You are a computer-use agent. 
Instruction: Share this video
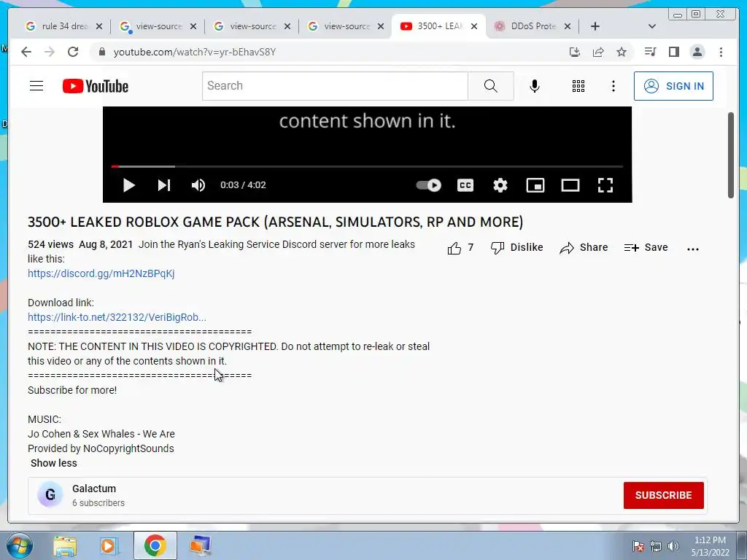point(584,248)
